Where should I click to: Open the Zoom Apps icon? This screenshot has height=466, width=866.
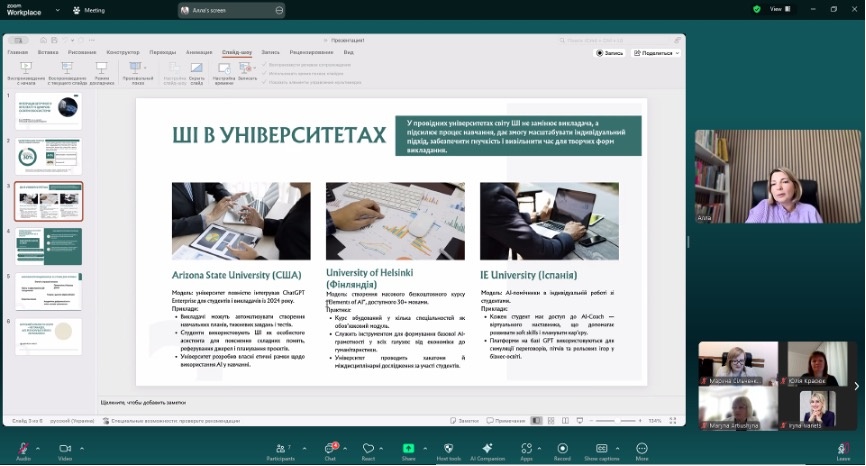point(526,448)
